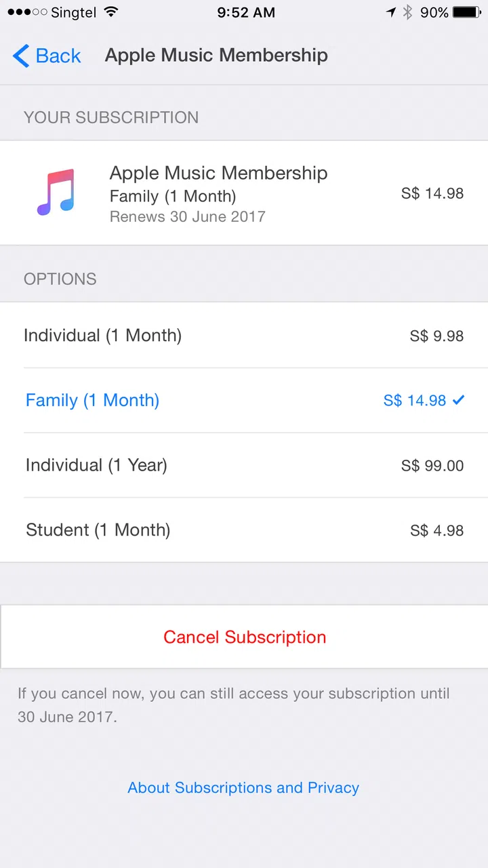The width and height of the screenshot is (488, 868).
Task: Tap the Back chevron arrow
Action: point(21,56)
